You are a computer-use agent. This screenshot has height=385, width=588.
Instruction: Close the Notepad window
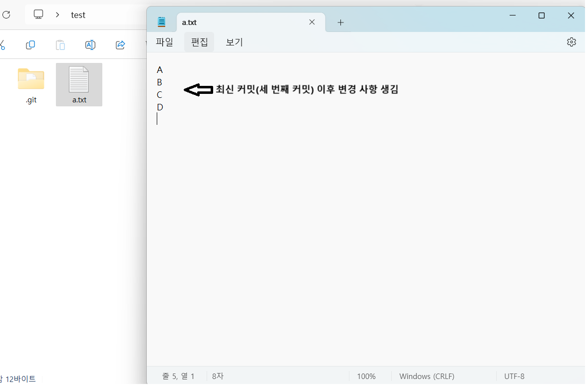tap(571, 15)
